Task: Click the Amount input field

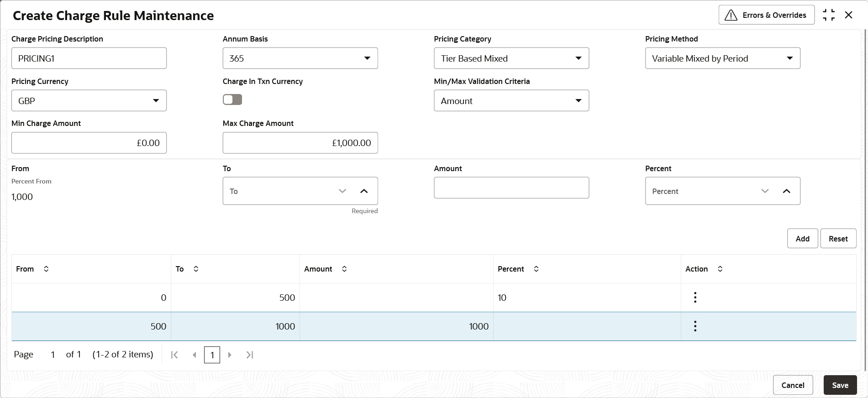Action: (511, 188)
